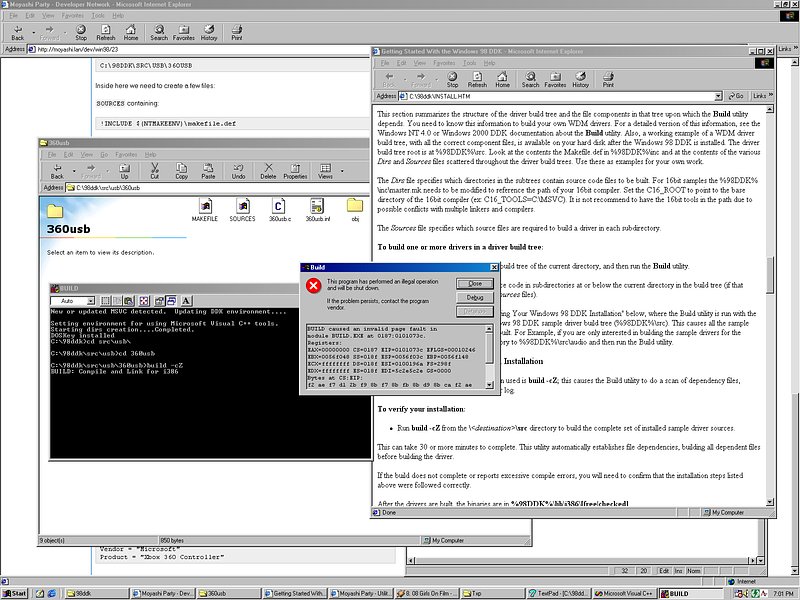Image resolution: width=800 pixels, height=600 pixels.
Task: Click the address field showing C:\98ddk\src\usb\360usb
Action: tap(200, 187)
